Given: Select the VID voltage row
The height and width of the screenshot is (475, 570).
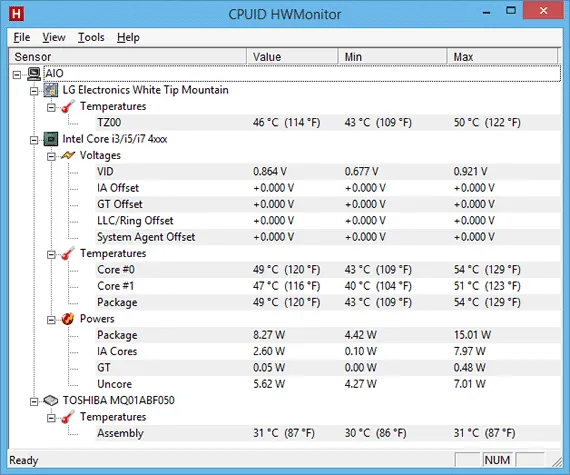Looking at the screenshot, I should click(328, 172).
